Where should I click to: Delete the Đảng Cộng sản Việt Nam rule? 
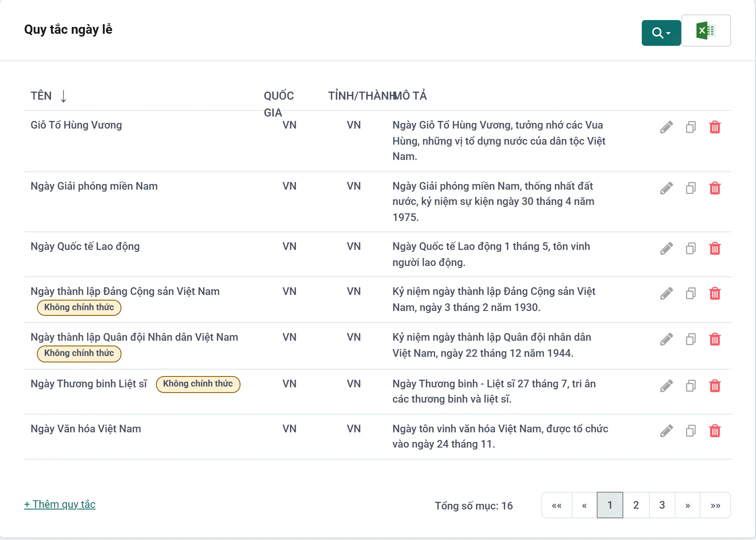715,294
